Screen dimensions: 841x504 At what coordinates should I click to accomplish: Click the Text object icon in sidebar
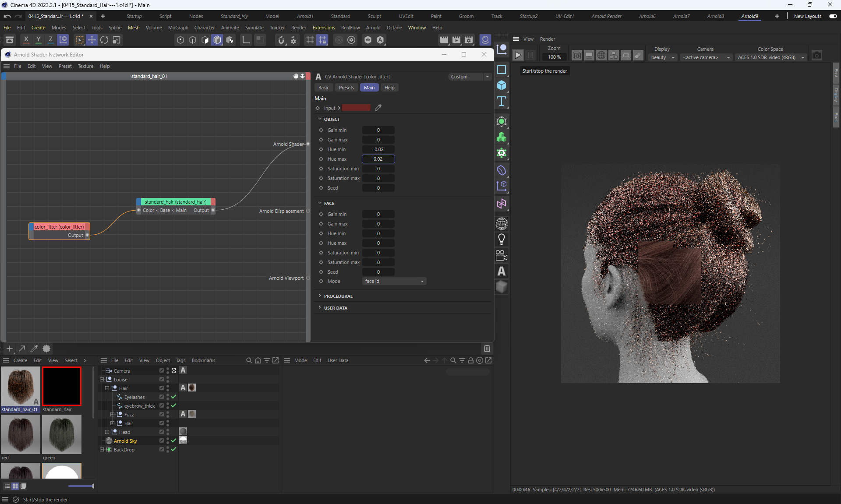[502, 102]
